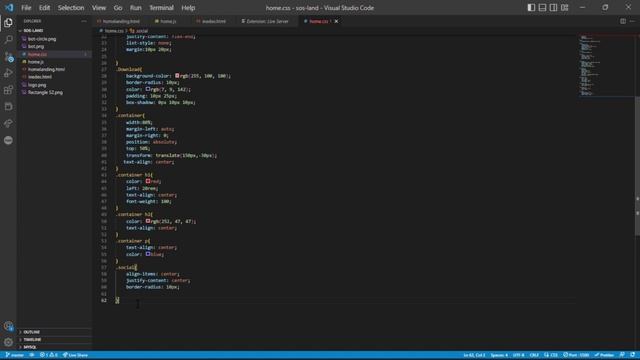Image resolution: width=640 pixels, height=360 pixels.
Task: Click the blue color swatch in .container p
Action: click(148, 253)
